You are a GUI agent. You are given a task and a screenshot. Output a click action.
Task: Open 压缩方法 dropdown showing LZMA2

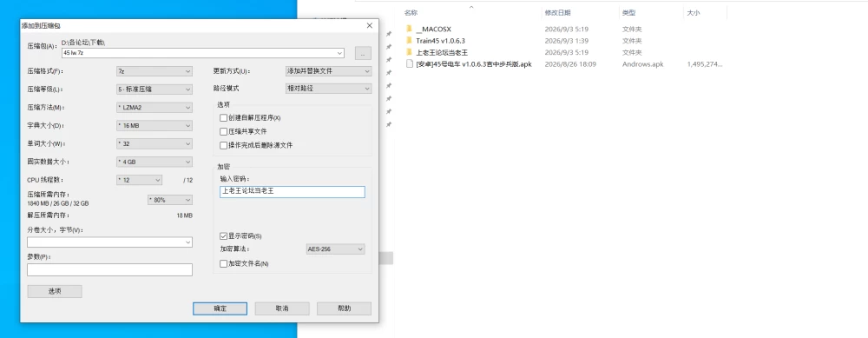click(154, 108)
